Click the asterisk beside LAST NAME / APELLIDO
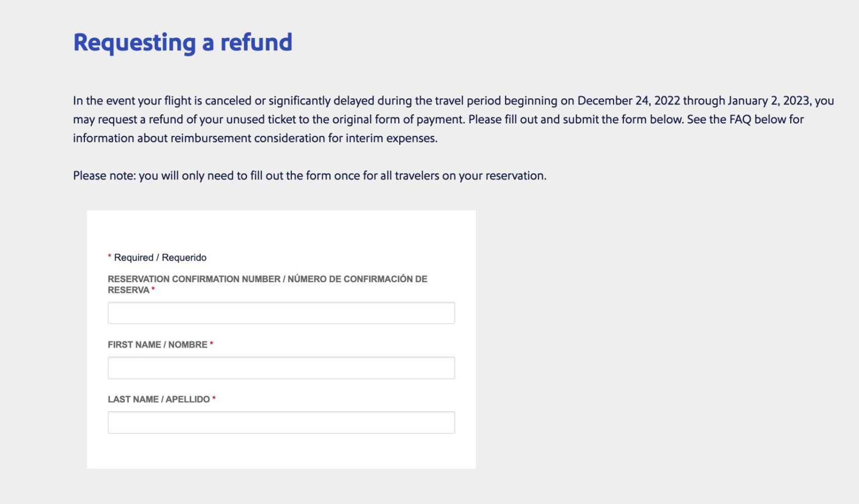 point(214,399)
